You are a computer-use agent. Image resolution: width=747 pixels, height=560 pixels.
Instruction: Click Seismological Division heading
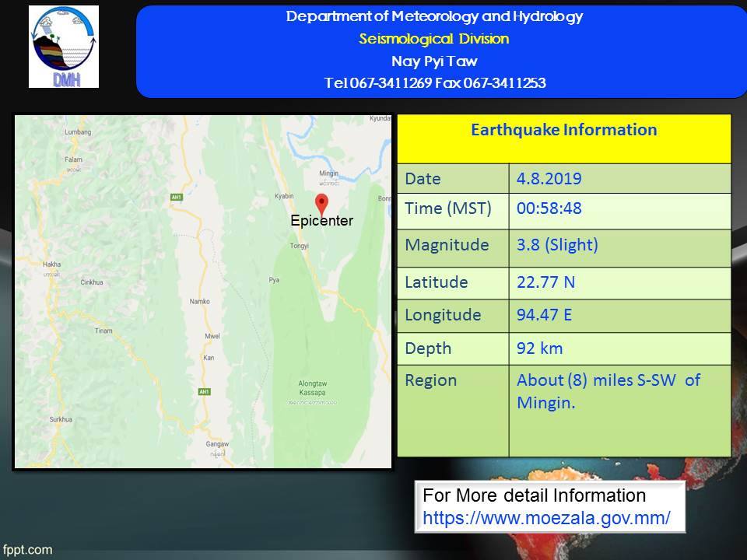click(x=434, y=39)
